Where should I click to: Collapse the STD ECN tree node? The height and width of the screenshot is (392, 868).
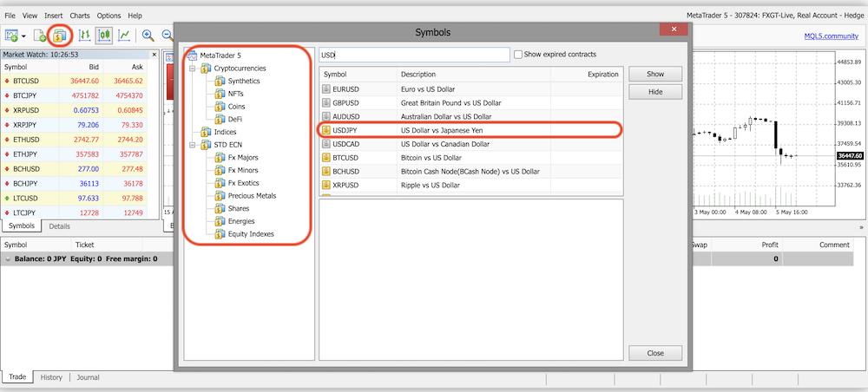click(x=192, y=145)
